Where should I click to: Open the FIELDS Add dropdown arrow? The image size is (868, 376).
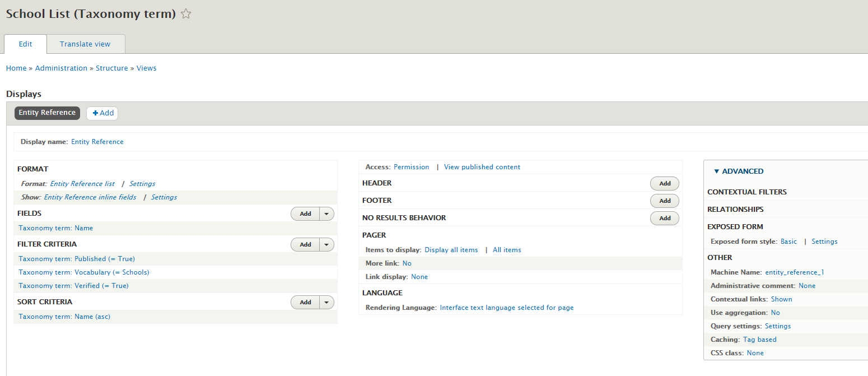[x=326, y=213]
